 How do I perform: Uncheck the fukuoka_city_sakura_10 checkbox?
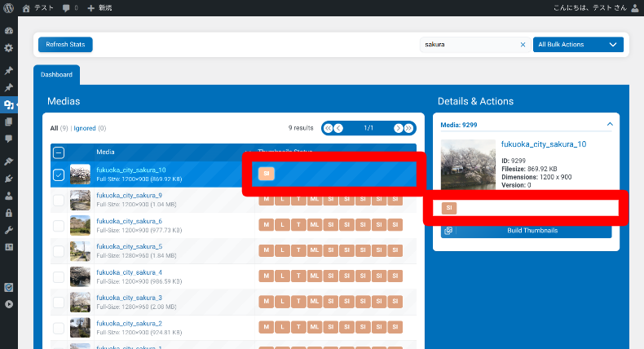click(x=59, y=174)
